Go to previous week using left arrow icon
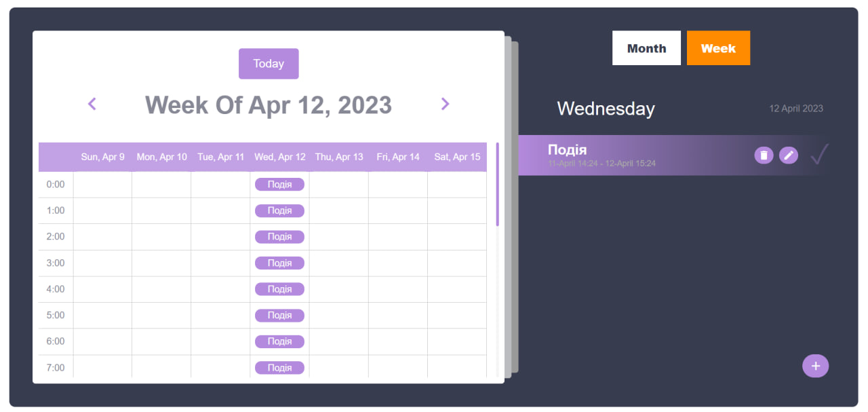Screen dimensions: 868x412 click(x=92, y=104)
